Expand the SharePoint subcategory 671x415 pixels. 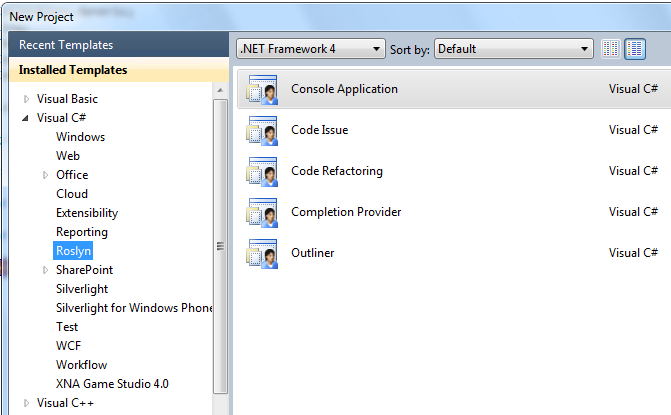45,270
